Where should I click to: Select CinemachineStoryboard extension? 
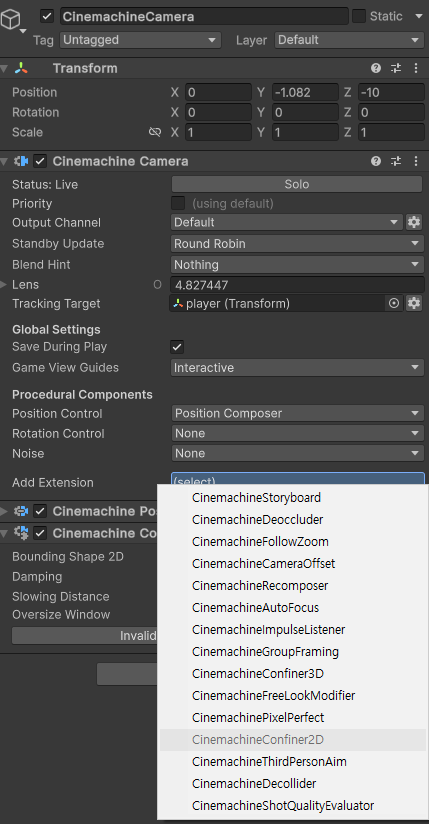click(293, 498)
